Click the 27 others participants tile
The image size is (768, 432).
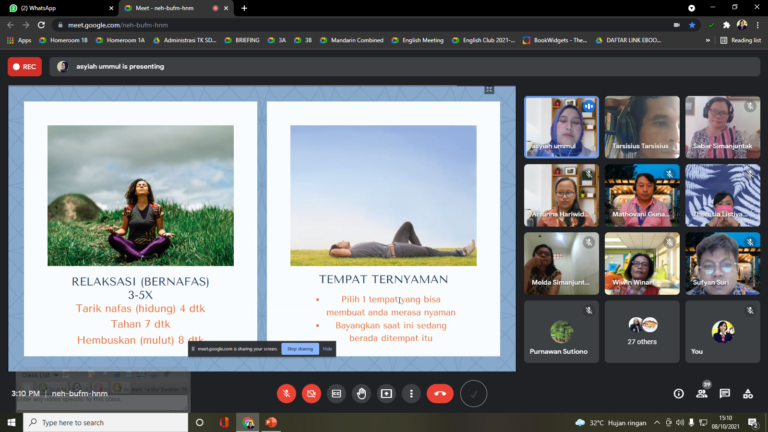pyautogui.click(x=641, y=331)
